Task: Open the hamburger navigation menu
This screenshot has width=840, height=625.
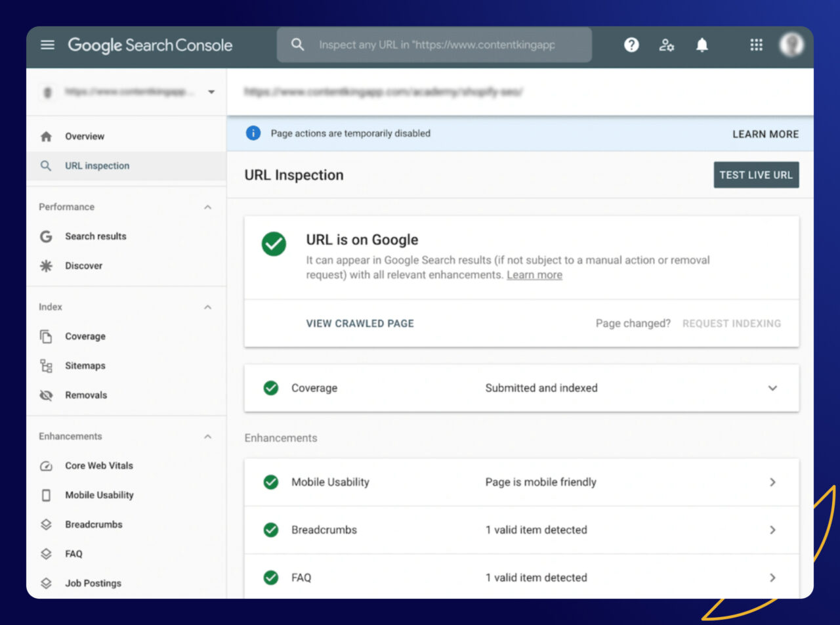Action: [x=48, y=45]
